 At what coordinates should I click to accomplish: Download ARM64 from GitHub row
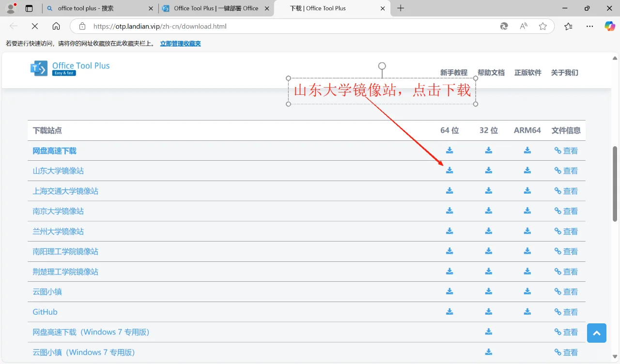click(527, 312)
